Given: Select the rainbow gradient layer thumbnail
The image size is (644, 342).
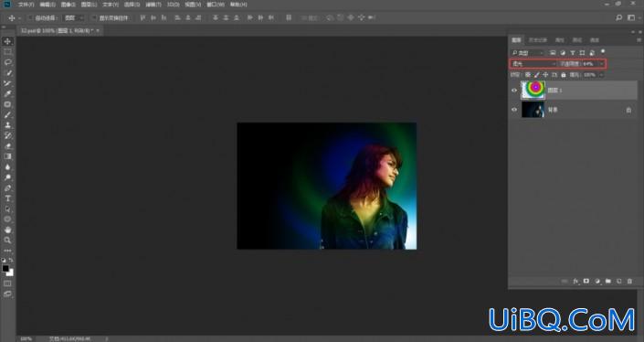Looking at the screenshot, I should tap(533, 90).
